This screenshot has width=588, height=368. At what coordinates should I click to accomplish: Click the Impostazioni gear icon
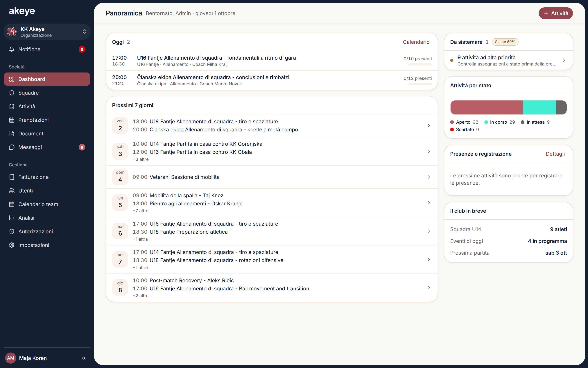point(12,245)
